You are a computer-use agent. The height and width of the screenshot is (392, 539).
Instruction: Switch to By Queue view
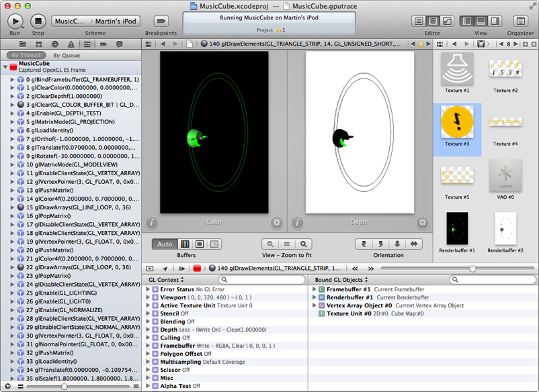click(x=67, y=55)
